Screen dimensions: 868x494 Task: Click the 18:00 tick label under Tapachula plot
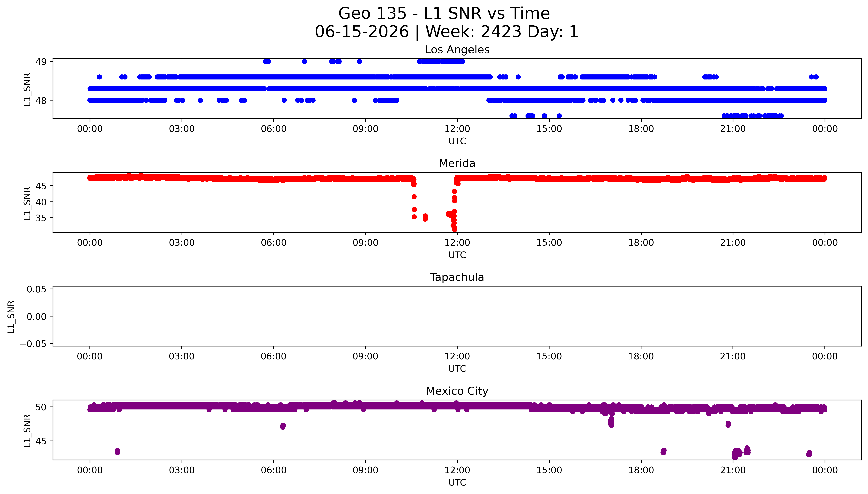pyautogui.click(x=641, y=356)
